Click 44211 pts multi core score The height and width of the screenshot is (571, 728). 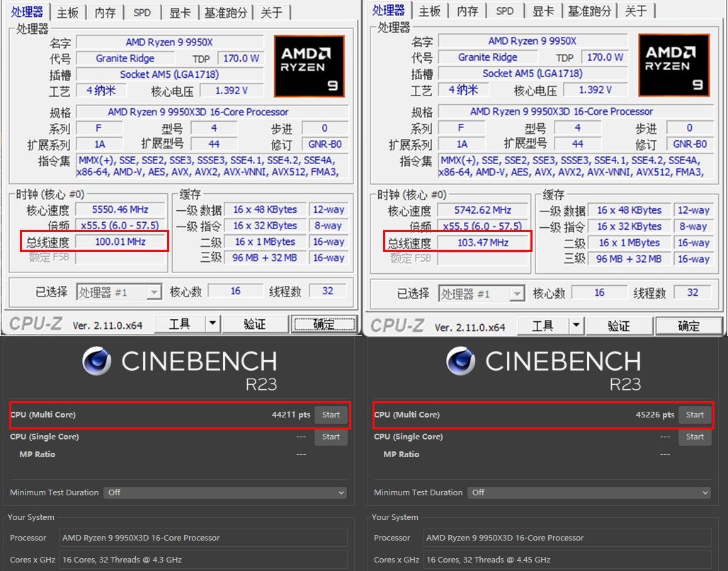291,415
